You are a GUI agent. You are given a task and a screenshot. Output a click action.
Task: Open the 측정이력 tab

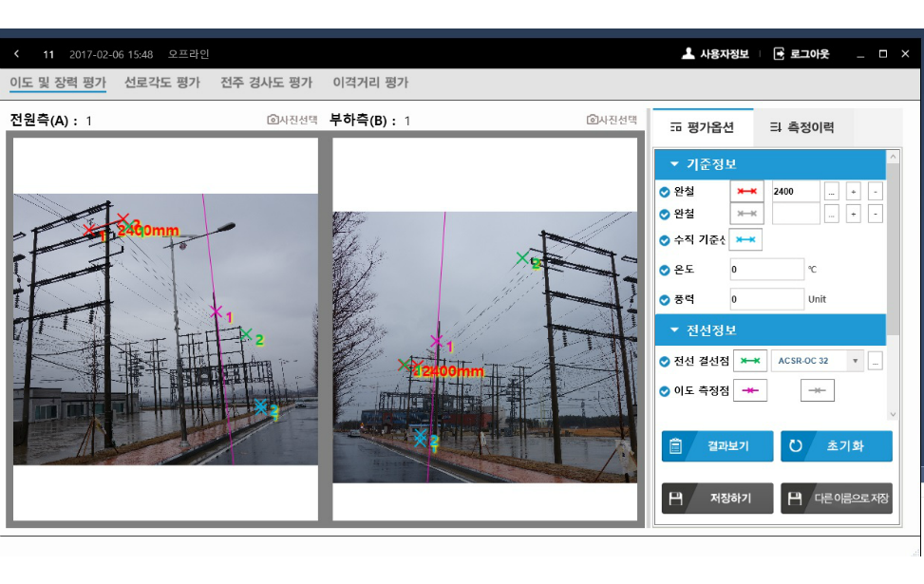[x=801, y=127]
